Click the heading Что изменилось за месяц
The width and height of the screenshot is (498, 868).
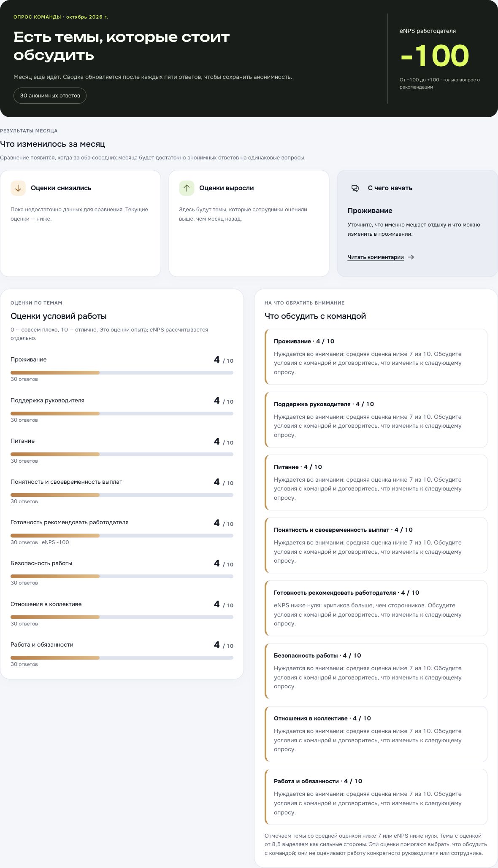(x=53, y=144)
